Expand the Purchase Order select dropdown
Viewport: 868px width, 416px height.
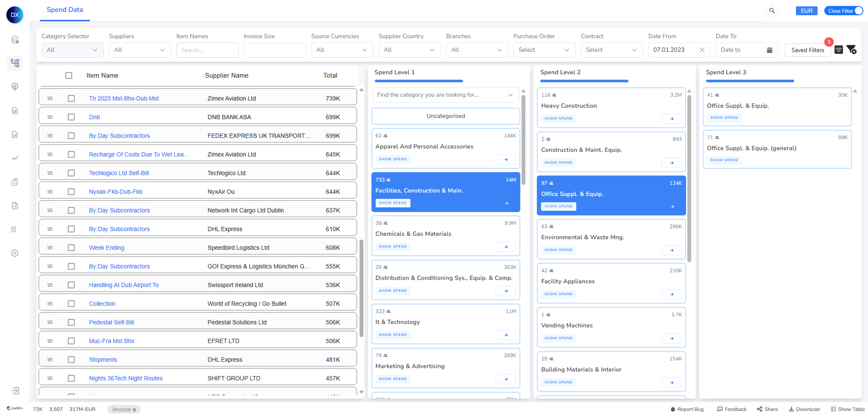click(544, 50)
